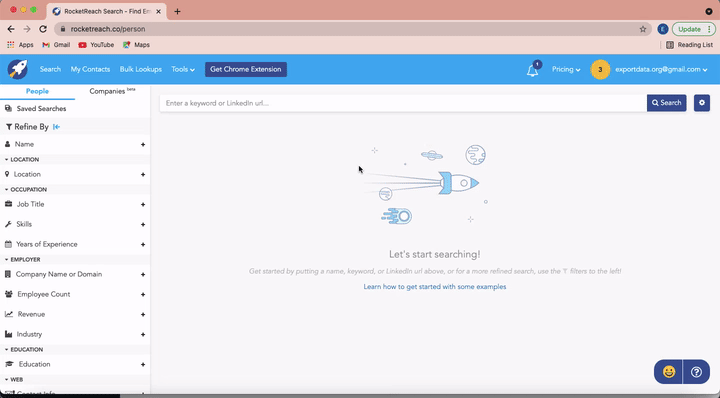Go to My Contacts

click(90, 69)
